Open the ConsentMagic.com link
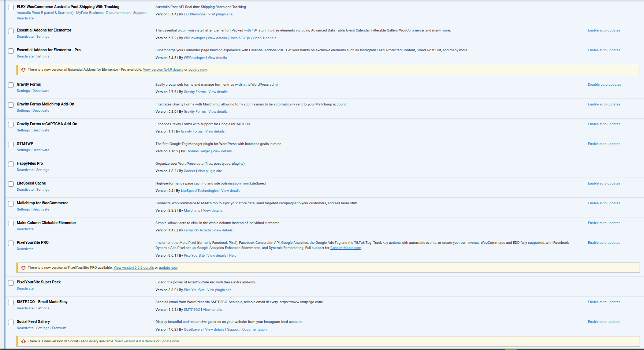Image resolution: width=644 pixels, height=350 pixels. pos(346,248)
